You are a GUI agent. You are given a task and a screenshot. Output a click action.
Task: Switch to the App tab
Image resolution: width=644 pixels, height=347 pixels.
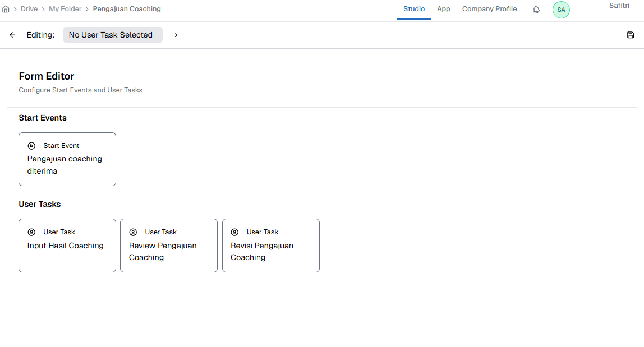point(443,9)
